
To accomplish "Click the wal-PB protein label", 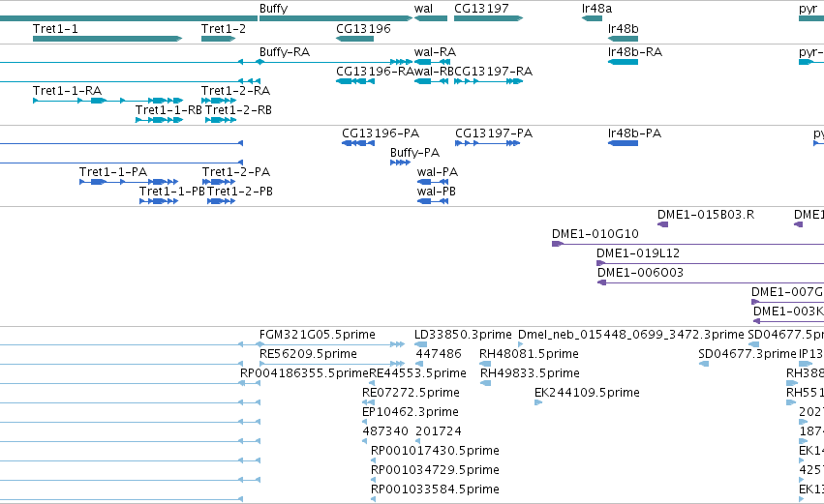I will click(x=436, y=192).
